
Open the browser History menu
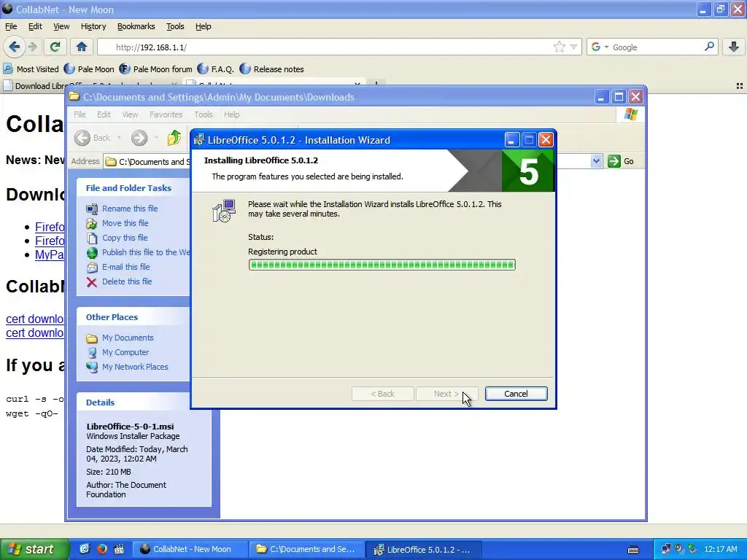[93, 26]
